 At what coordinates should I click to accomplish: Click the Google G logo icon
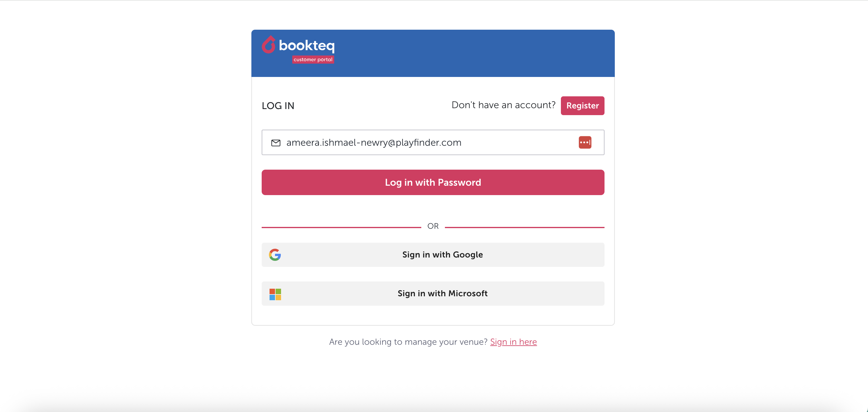(275, 255)
